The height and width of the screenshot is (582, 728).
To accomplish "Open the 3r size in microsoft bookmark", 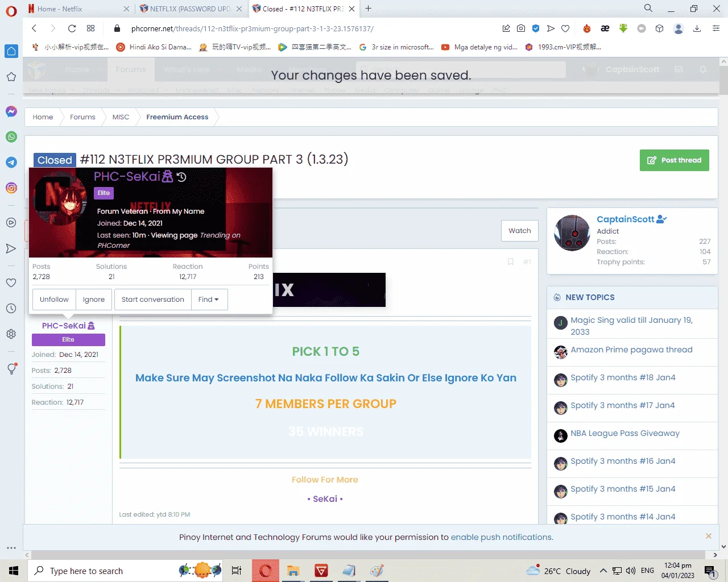I will coord(397,47).
